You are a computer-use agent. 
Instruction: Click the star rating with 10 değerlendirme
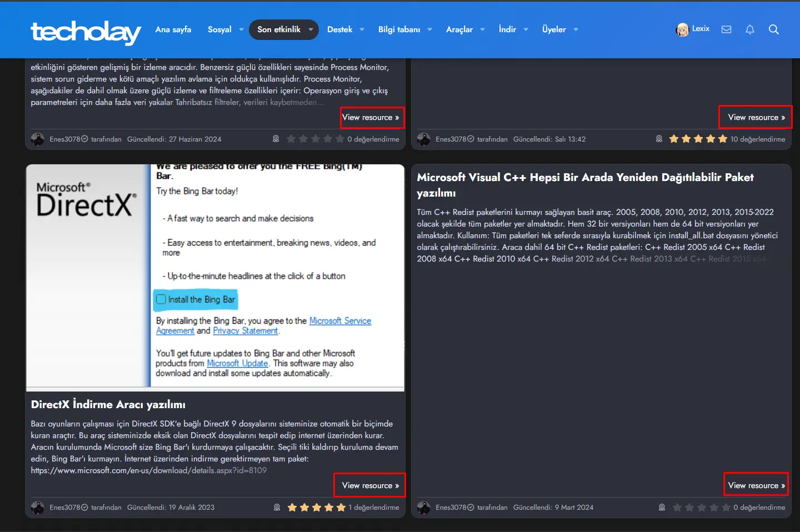[x=698, y=139]
